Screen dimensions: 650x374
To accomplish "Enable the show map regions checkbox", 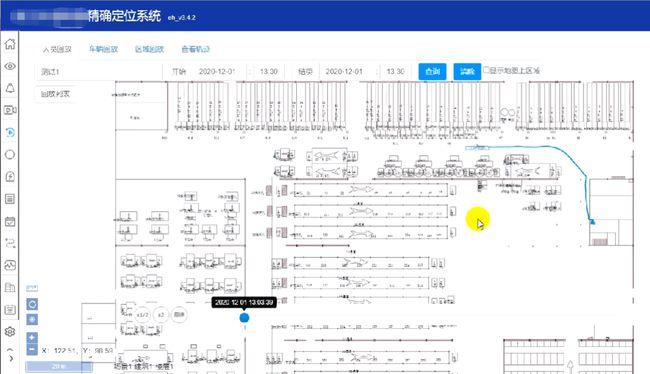I will tap(486, 70).
